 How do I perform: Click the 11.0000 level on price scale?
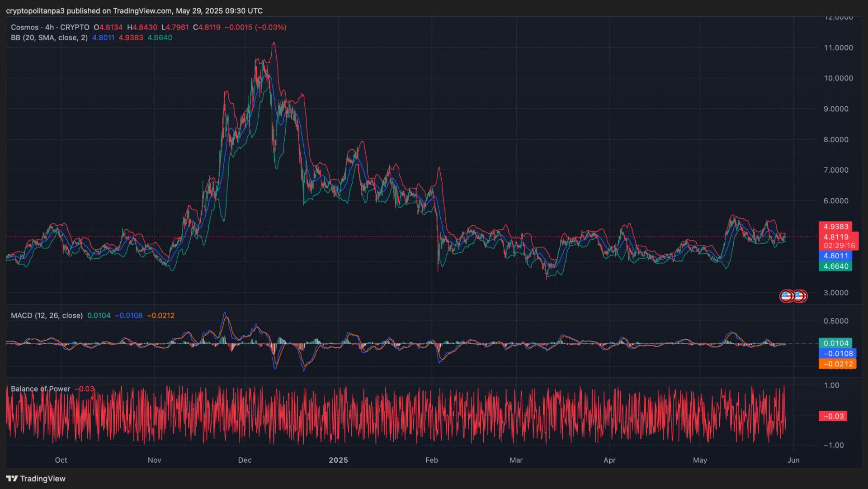(x=838, y=47)
